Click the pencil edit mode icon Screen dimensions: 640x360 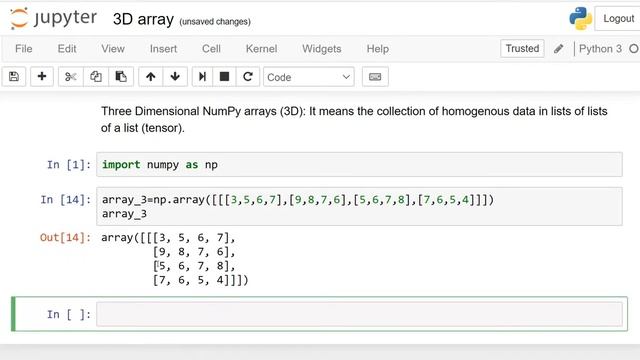[x=559, y=49]
